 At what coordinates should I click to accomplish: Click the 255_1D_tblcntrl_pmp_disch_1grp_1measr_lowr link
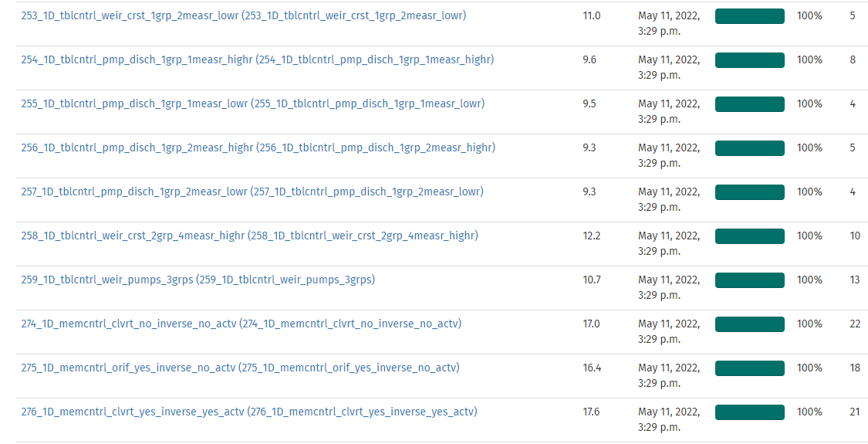point(252,103)
